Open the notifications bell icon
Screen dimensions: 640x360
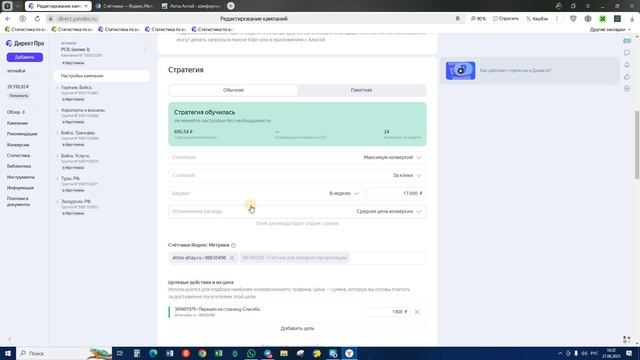(x=627, y=64)
